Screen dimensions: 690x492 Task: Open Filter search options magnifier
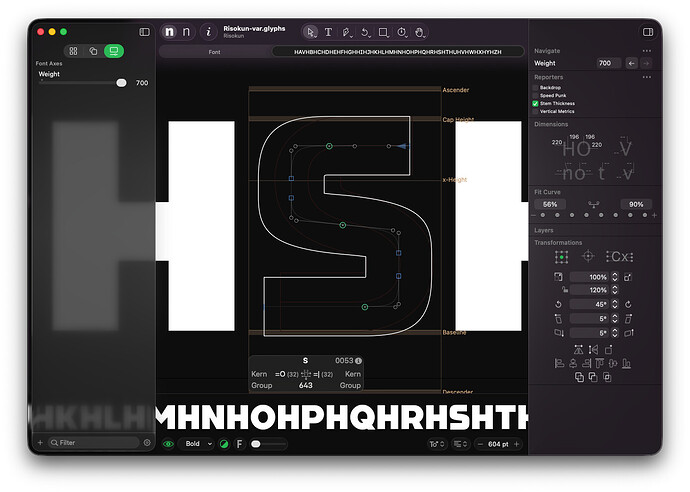[x=55, y=443]
